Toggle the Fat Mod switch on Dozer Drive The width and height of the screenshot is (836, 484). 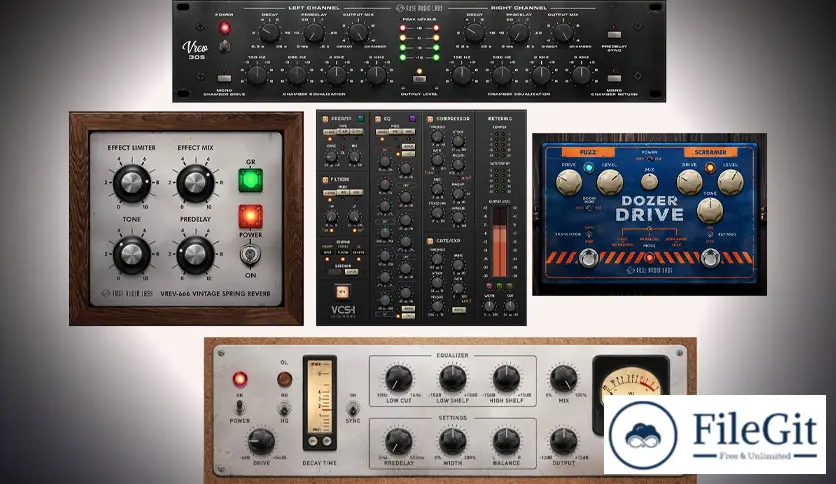710,234
